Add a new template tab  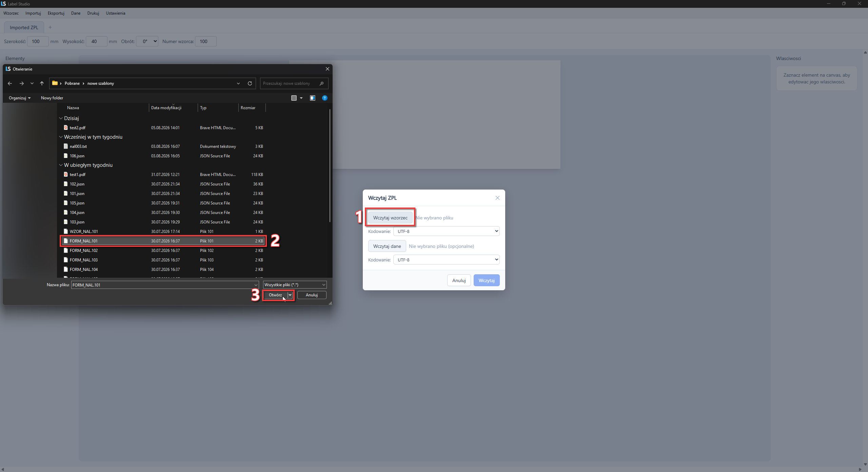[50, 27]
